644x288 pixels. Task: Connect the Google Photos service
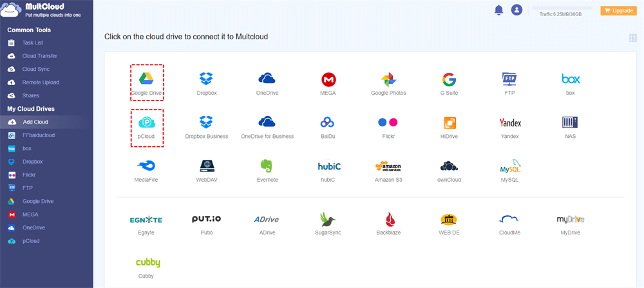(388, 84)
